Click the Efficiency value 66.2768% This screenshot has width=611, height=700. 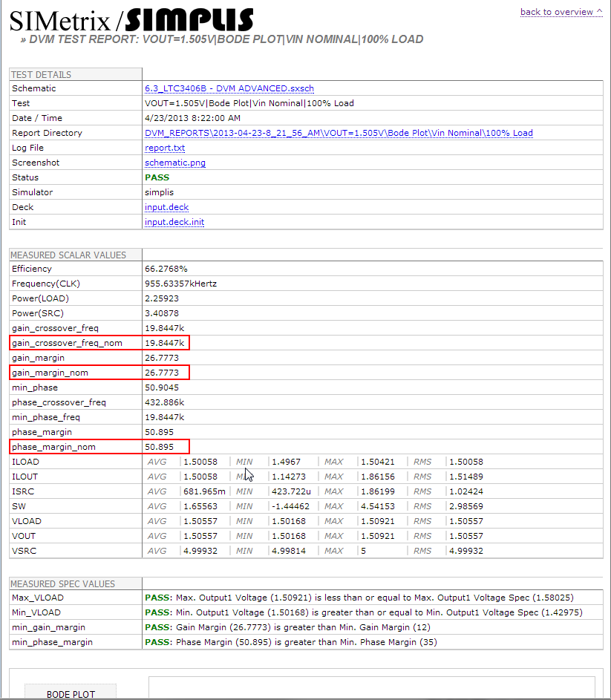click(x=166, y=269)
